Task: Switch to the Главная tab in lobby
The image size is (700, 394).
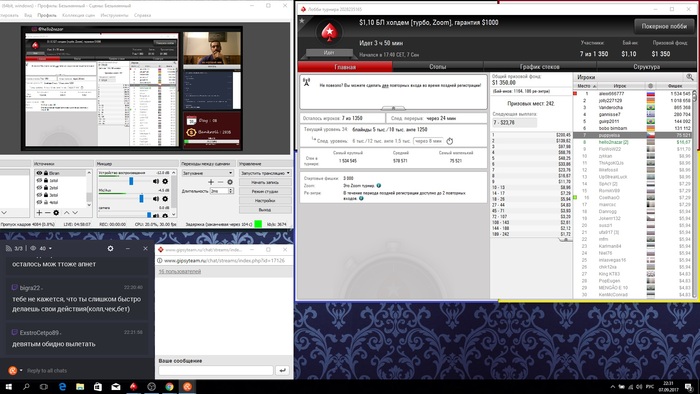Action: click(345, 67)
